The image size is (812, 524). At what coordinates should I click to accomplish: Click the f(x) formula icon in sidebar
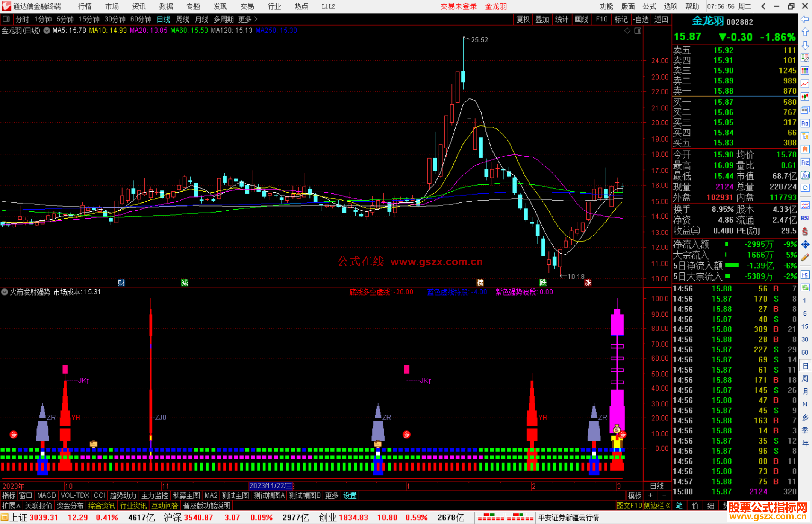pyautogui.click(x=805, y=175)
